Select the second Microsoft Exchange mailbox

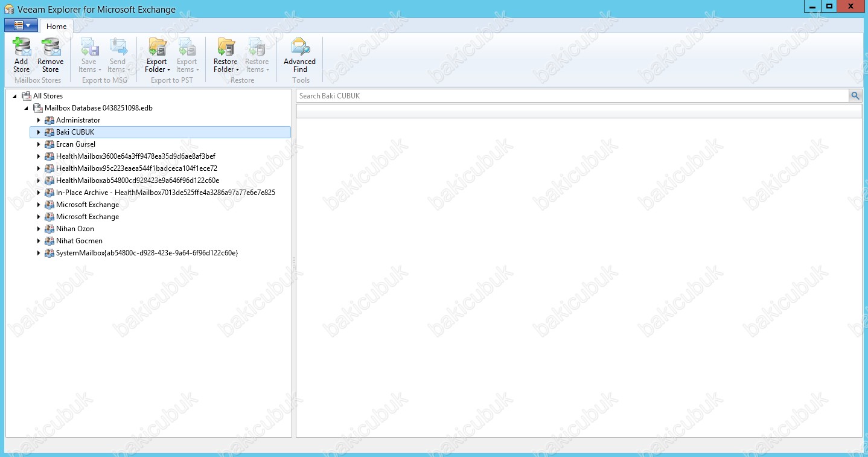(88, 217)
